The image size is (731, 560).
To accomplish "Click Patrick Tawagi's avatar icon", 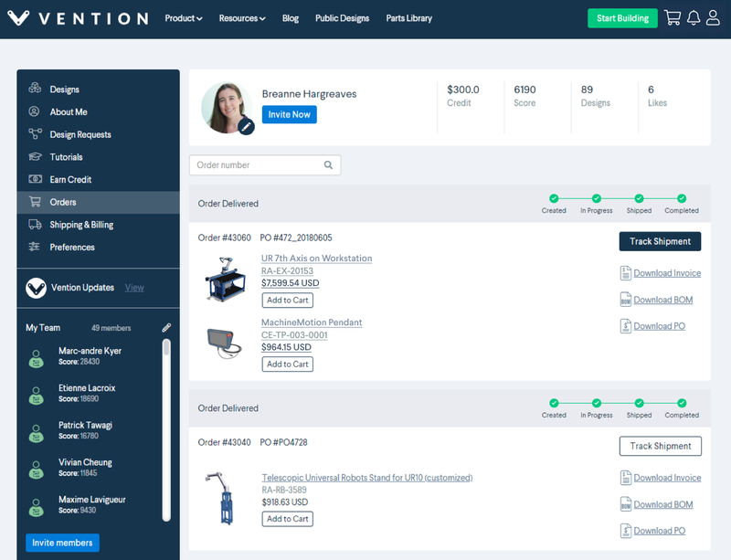I will click(37, 433).
